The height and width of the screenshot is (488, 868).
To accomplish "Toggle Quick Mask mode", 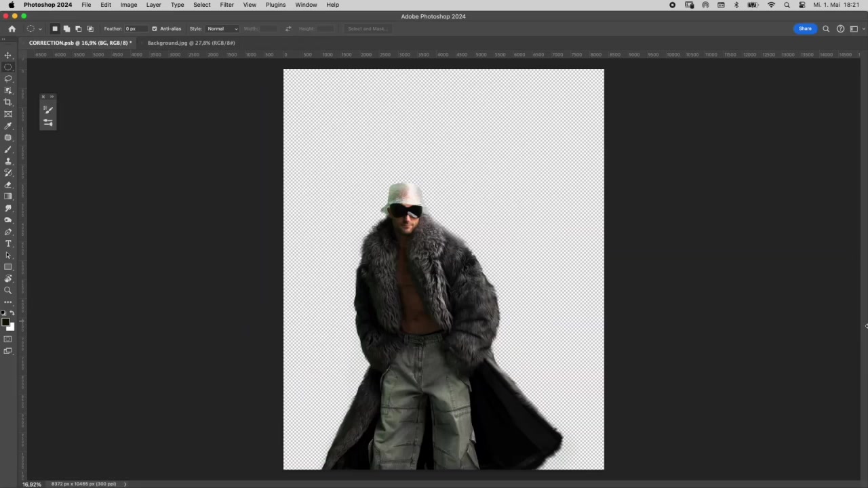I will click(8, 340).
